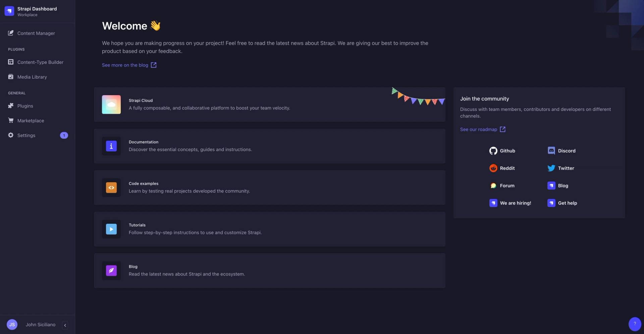Click the Strapi Dashboard logo

coord(9,10)
